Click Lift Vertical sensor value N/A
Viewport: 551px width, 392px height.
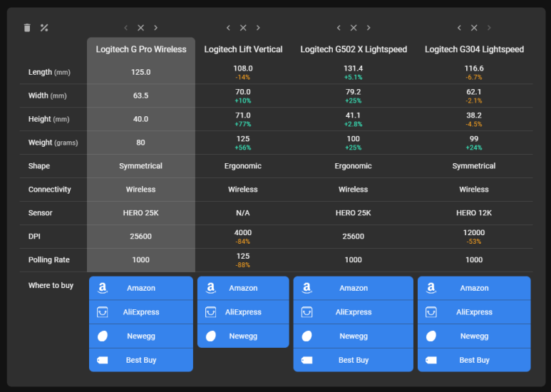(x=243, y=213)
